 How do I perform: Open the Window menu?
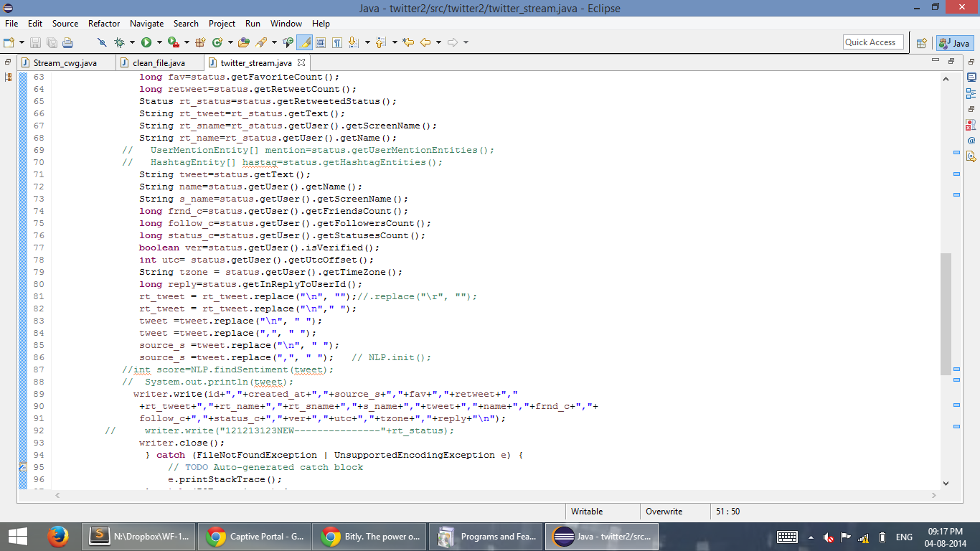pos(286,24)
